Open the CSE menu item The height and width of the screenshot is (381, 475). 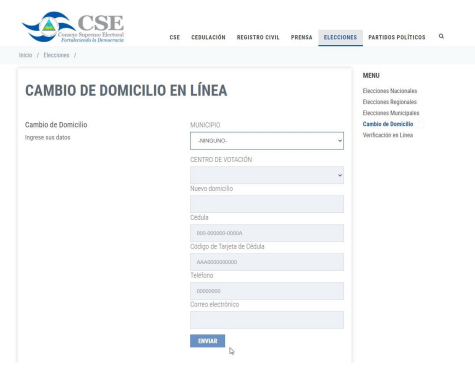175,37
